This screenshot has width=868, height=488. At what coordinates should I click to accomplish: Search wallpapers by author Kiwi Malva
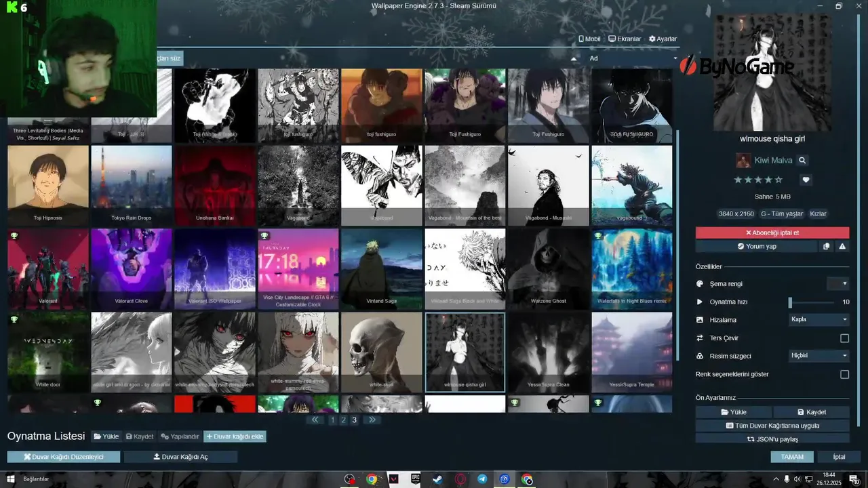coord(802,161)
